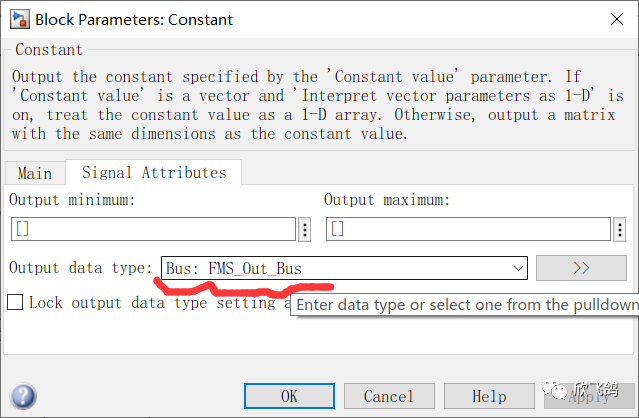The image size is (639, 418).
Task: Click the WeChat watermark logo icon
Action: [x=556, y=386]
